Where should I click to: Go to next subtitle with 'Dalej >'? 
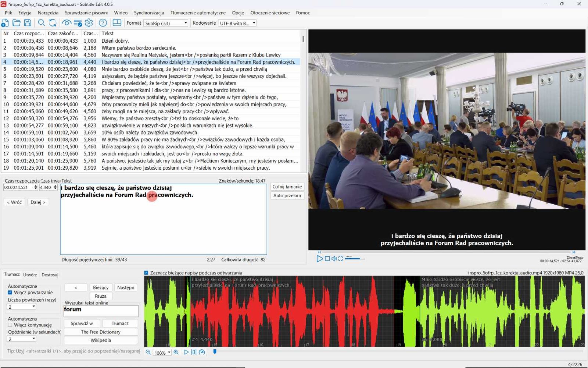[38, 202]
